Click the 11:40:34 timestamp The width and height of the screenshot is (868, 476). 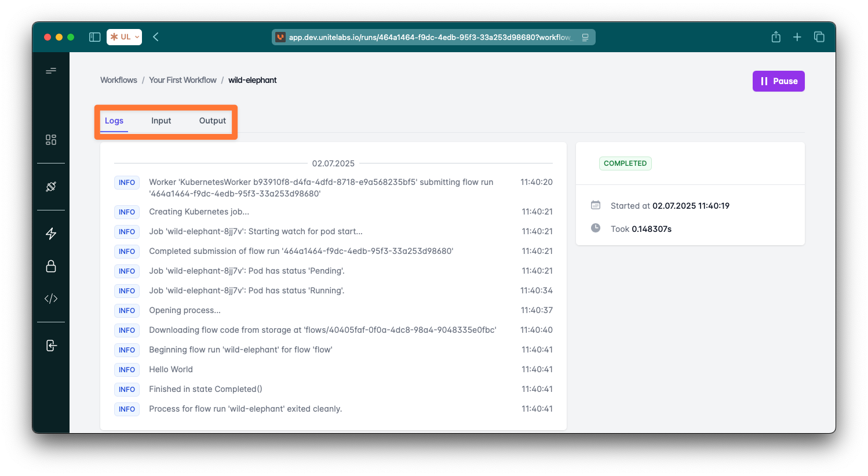(x=537, y=290)
